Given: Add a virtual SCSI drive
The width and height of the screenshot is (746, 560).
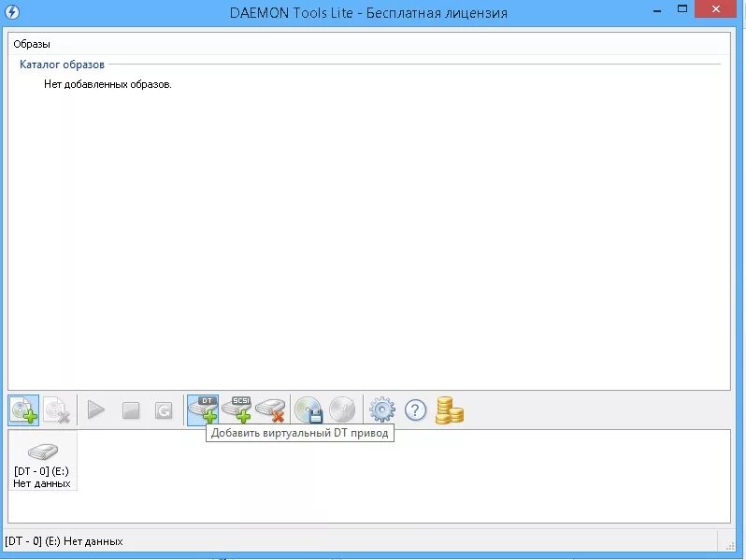Looking at the screenshot, I should [x=237, y=409].
